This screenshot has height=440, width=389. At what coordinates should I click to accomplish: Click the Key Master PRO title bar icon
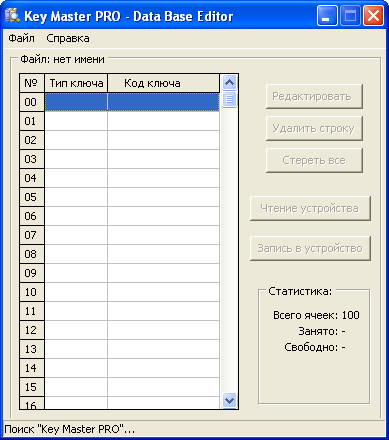coord(12,16)
